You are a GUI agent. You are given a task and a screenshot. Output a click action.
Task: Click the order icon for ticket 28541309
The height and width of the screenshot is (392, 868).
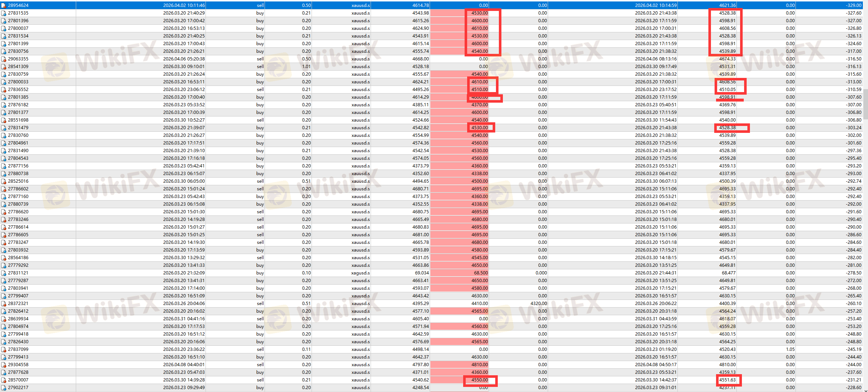coord(4,67)
